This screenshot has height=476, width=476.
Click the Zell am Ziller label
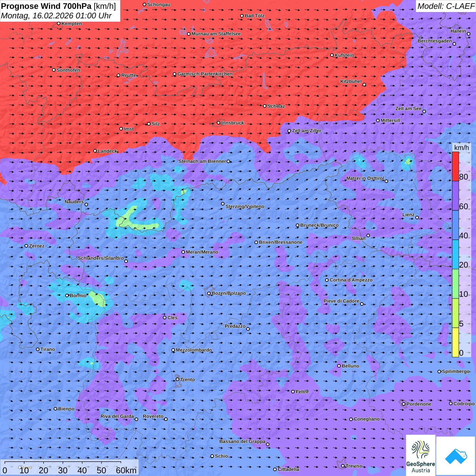pyautogui.click(x=306, y=131)
